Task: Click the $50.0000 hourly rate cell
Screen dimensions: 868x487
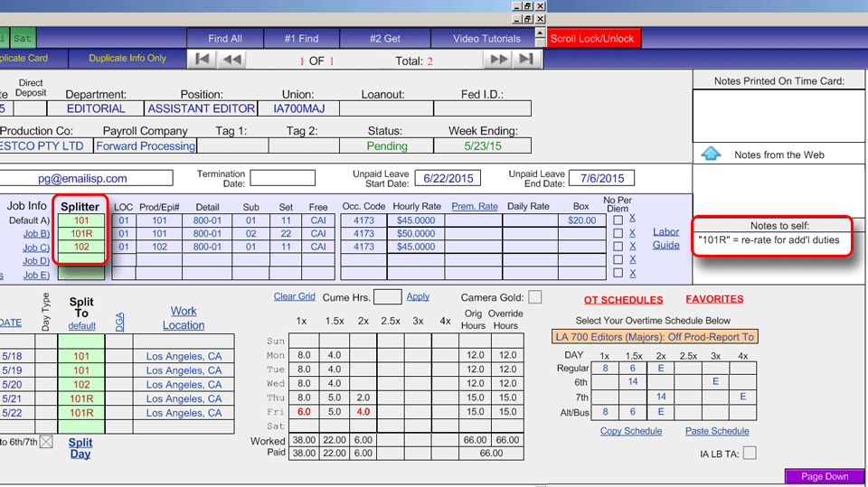Action: 416,233
